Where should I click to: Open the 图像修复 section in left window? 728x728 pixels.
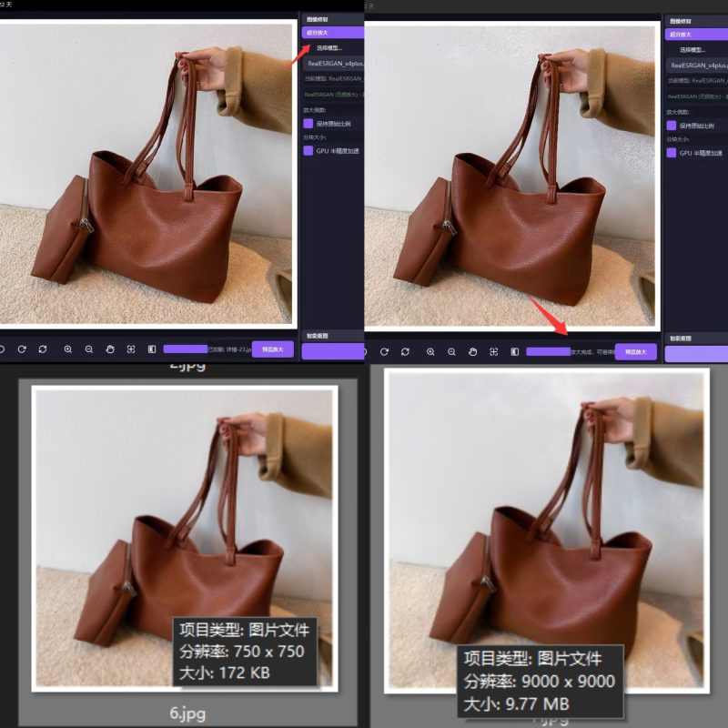coord(332,19)
